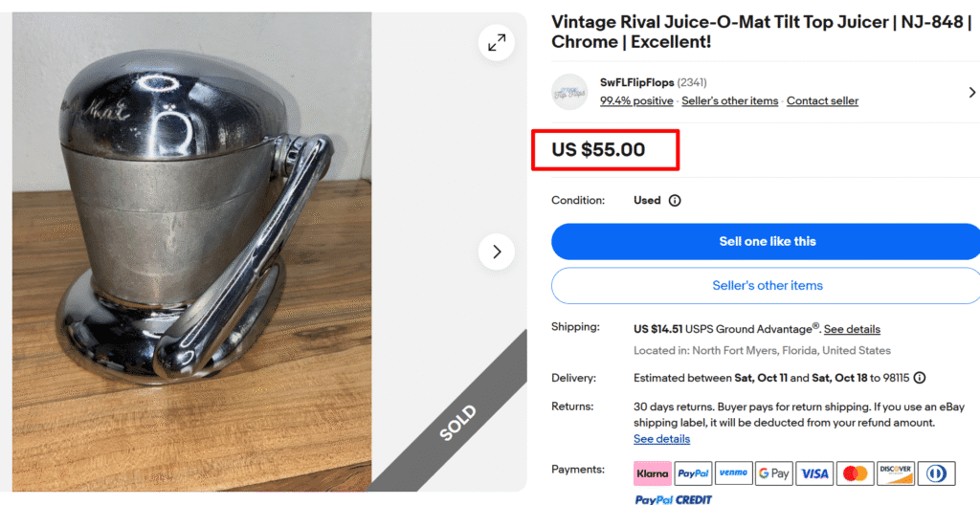Go to the next product photo
The width and height of the screenshot is (980, 505).
(497, 252)
